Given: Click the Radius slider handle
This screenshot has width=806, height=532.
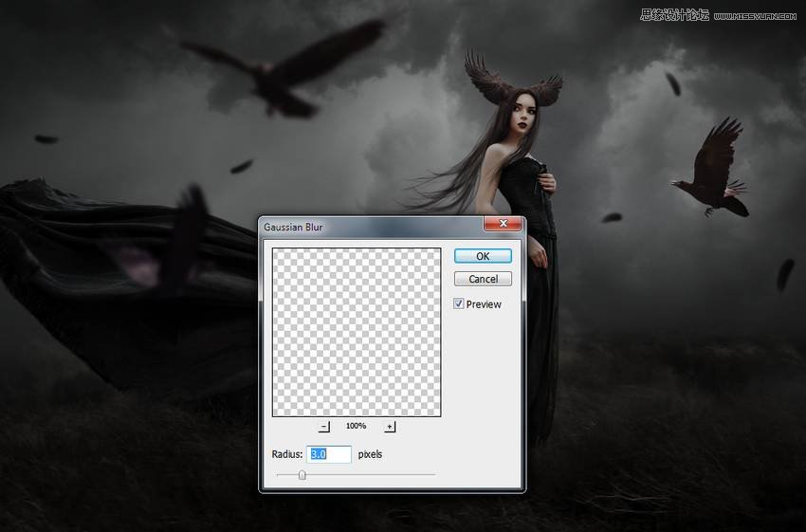Looking at the screenshot, I should (x=302, y=474).
